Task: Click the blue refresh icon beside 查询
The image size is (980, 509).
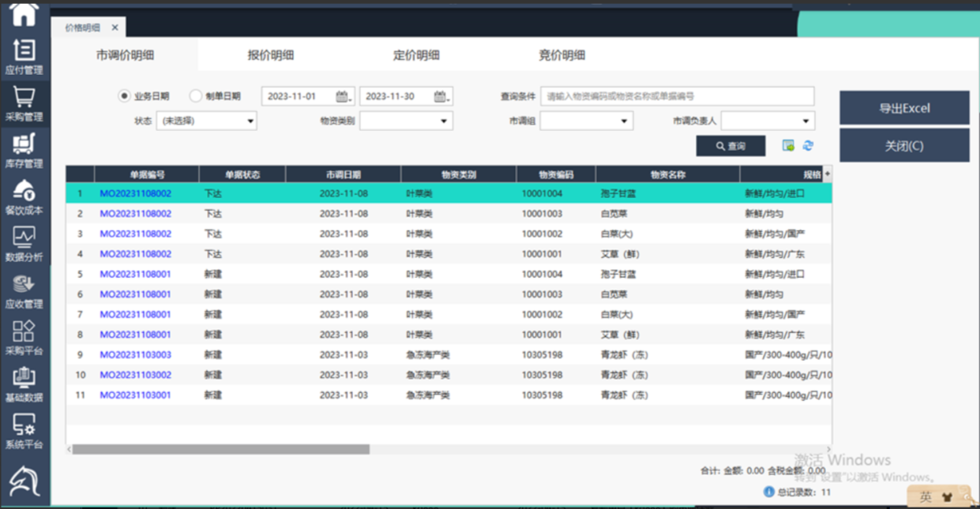Action: pos(808,145)
